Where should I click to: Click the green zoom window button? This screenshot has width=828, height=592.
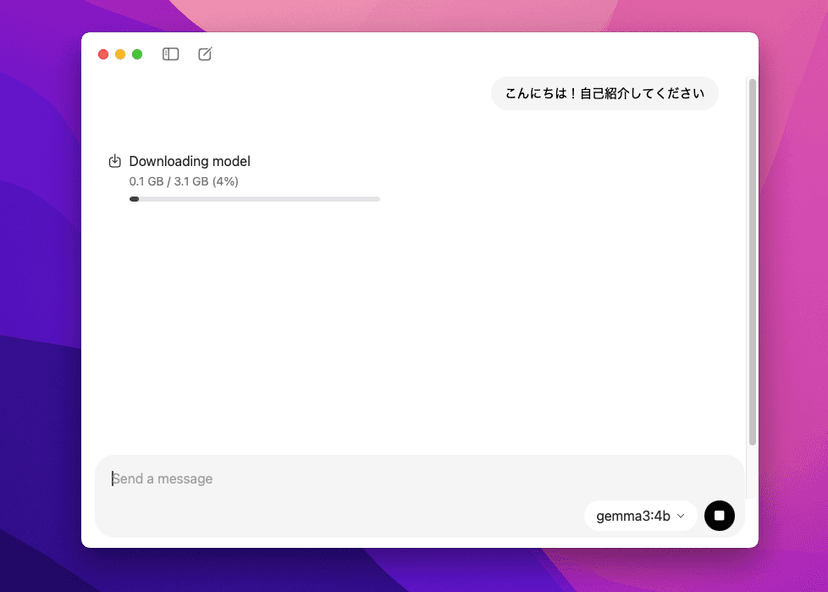tap(135, 54)
